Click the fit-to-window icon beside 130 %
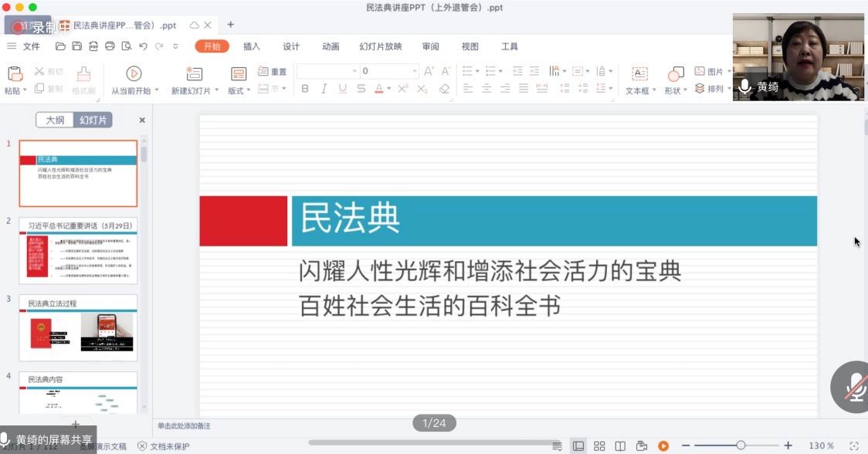Image resolution: width=868 pixels, height=454 pixels. coord(853,446)
